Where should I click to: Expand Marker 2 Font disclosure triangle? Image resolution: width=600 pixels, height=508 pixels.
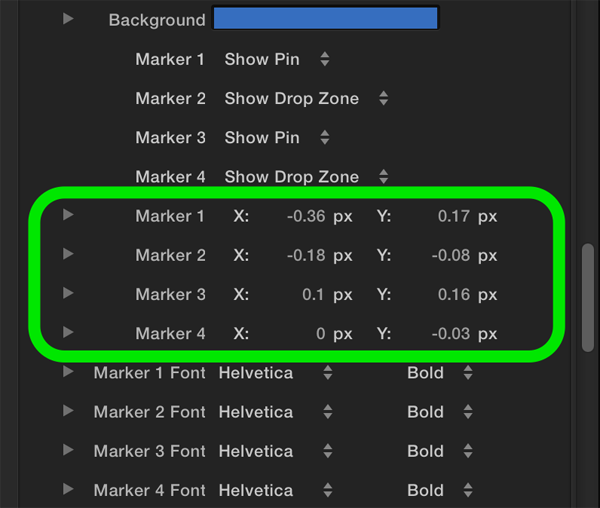[68, 410]
